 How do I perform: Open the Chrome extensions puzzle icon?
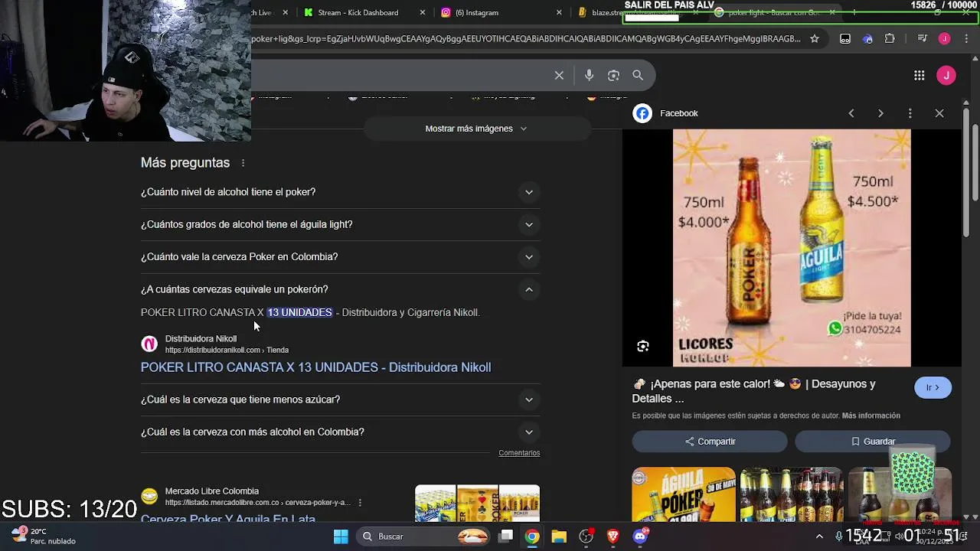[890, 38]
